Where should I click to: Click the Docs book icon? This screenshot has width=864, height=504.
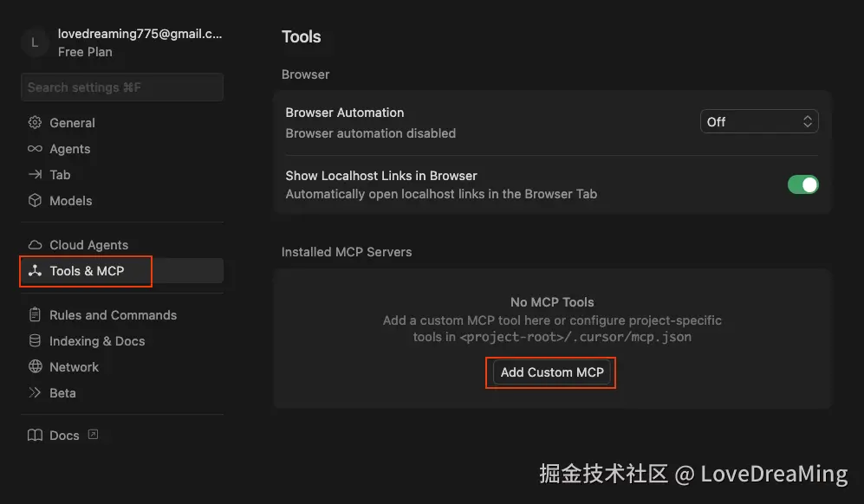(35, 436)
